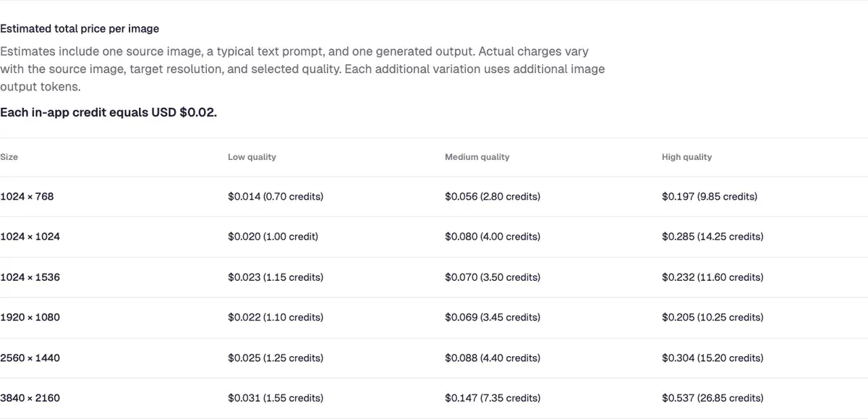Click the $0.025 (1.25 credits) cell
The width and height of the screenshot is (868, 419).
(x=276, y=358)
